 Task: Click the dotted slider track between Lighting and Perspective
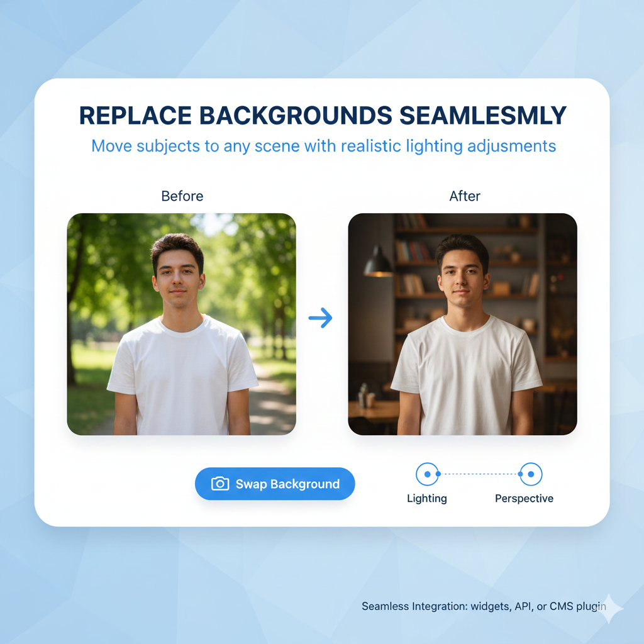[x=479, y=474]
